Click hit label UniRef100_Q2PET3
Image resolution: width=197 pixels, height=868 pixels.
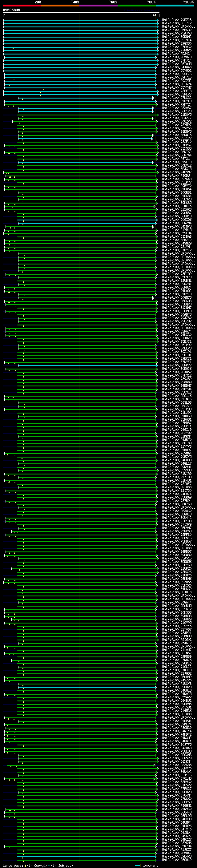[176, 91]
